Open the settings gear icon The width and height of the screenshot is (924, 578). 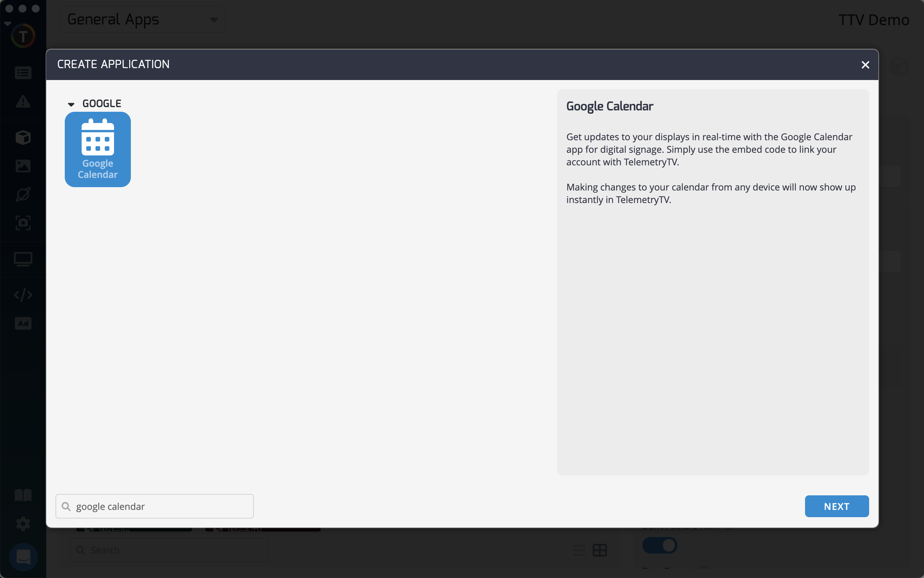23,523
